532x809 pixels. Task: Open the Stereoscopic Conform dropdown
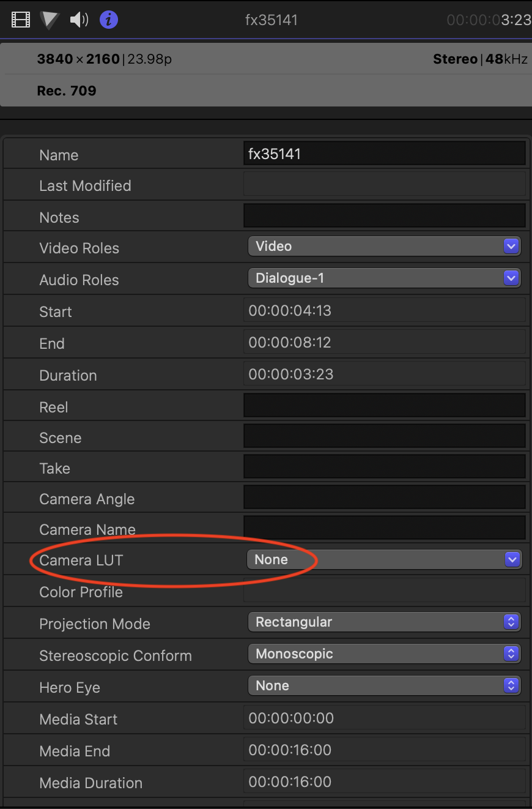pos(384,654)
